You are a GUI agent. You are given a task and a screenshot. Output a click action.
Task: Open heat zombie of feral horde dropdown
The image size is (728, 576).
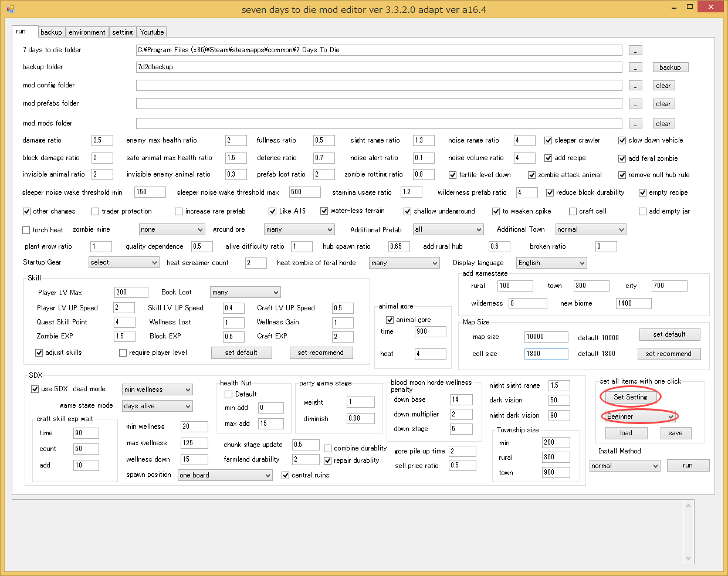pyautogui.click(x=404, y=263)
